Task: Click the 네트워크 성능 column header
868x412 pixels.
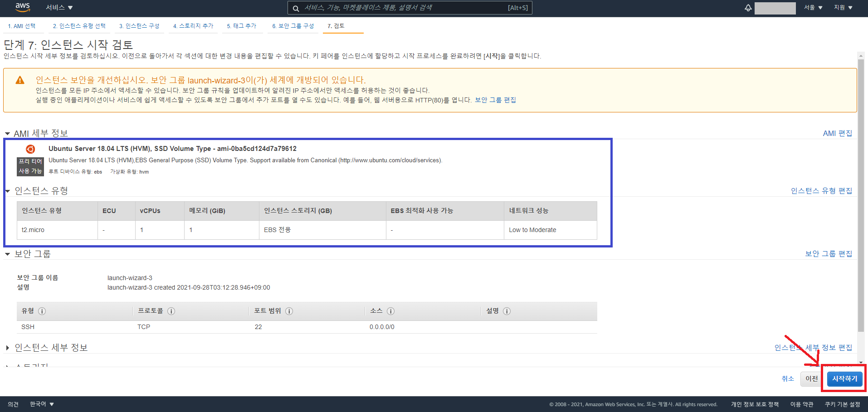Action: tap(550, 211)
